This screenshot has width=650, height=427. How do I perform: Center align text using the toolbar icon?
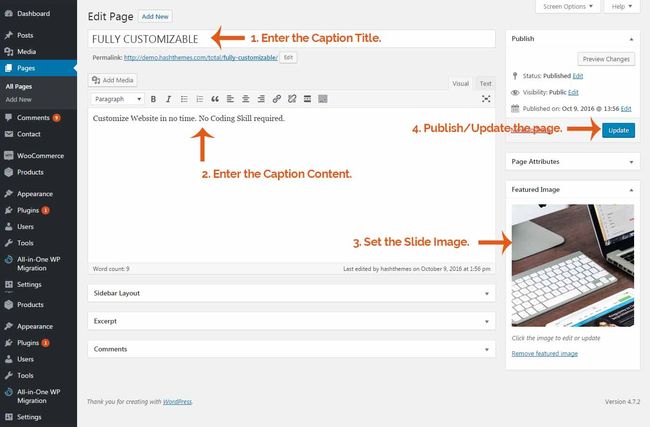(245, 99)
